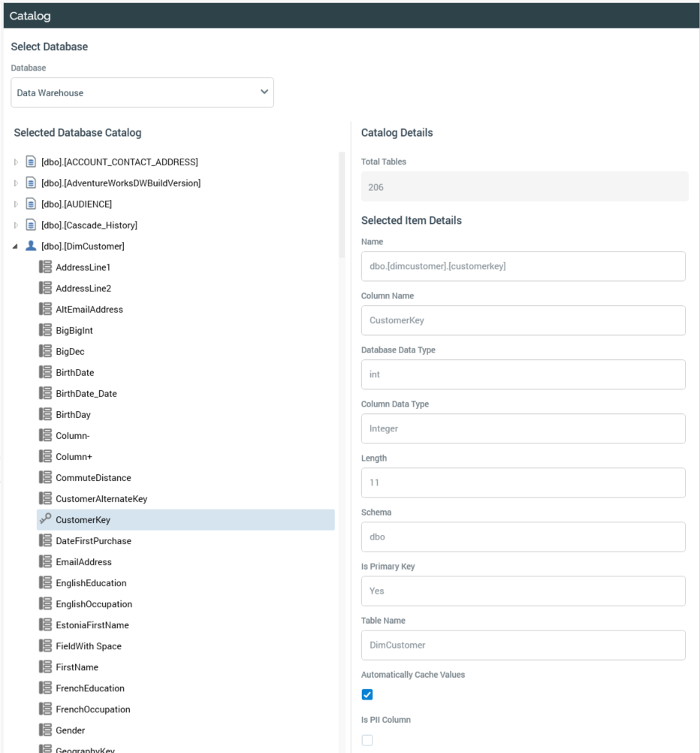Viewport: 700px width, 753px height.
Task: Click the column icon beside Gender
Action: pyautogui.click(x=45, y=730)
